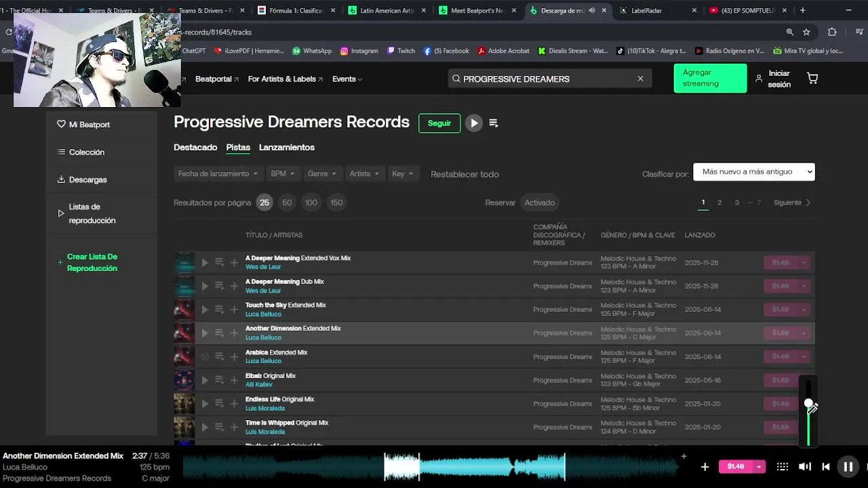Follow the label with Seguir button
Image resolution: width=868 pixels, height=488 pixels.
coord(439,123)
